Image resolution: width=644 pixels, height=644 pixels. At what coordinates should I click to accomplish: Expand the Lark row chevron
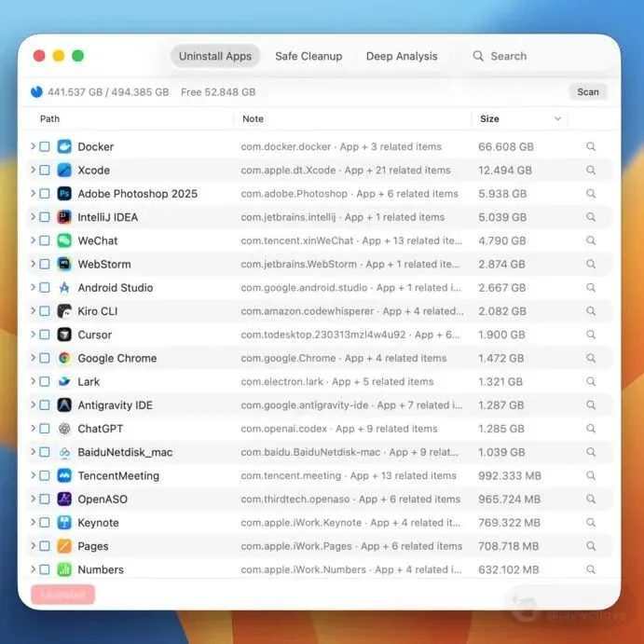point(33,381)
